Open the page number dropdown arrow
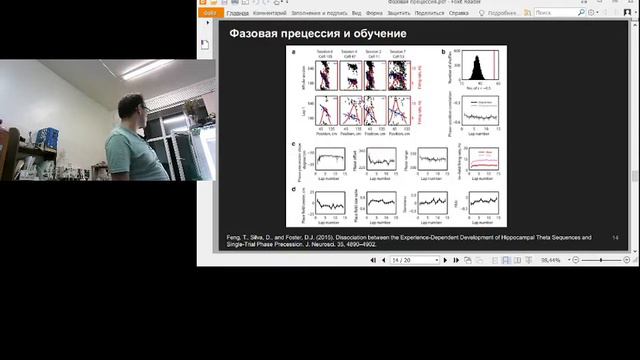The width and height of the screenshot is (640, 360). click(x=436, y=260)
